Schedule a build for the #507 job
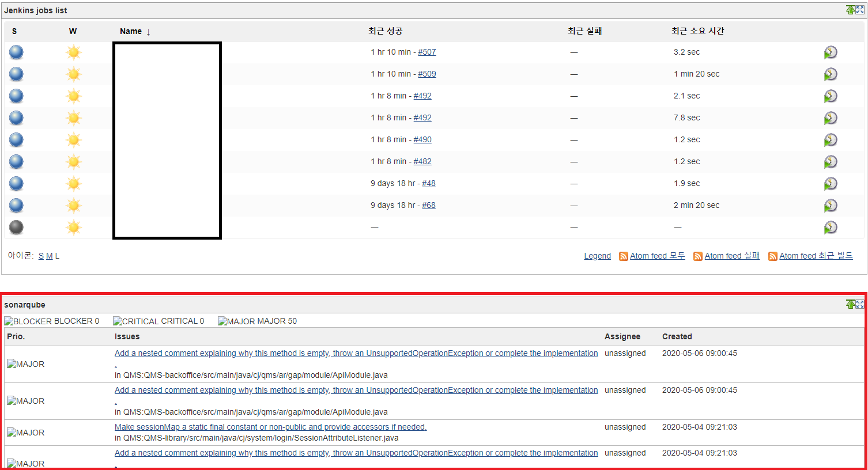This screenshot has width=868, height=470. tap(830, 52)
